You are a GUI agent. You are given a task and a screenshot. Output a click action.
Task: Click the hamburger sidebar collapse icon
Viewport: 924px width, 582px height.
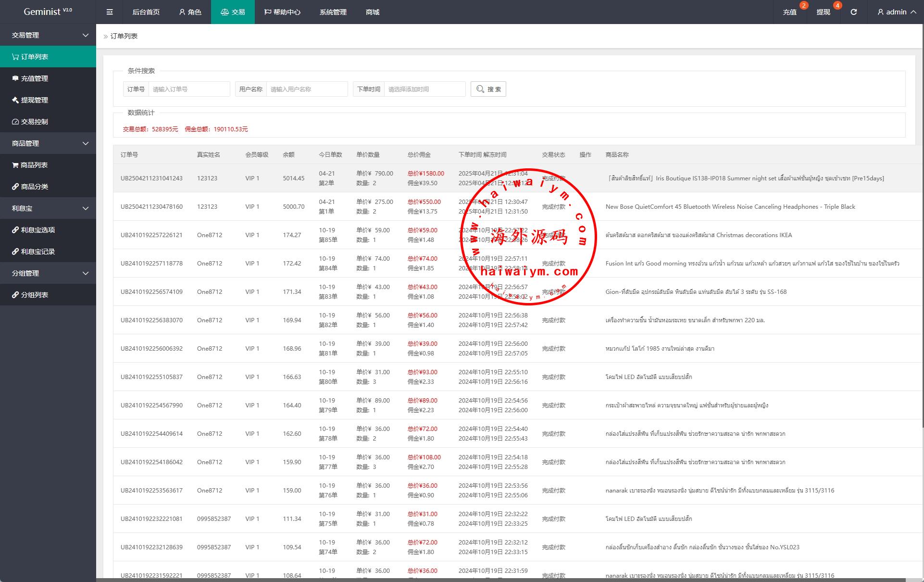coord(110,12)
